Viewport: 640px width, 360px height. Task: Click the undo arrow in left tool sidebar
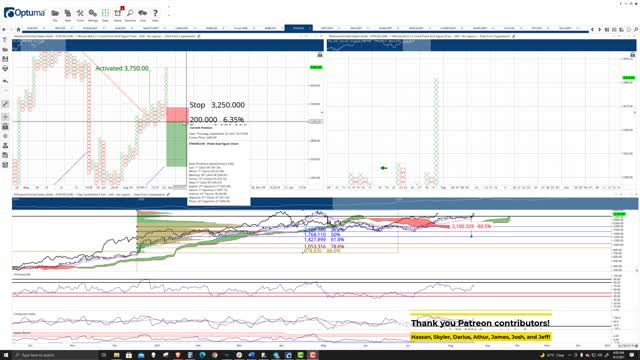click(5, 81)
